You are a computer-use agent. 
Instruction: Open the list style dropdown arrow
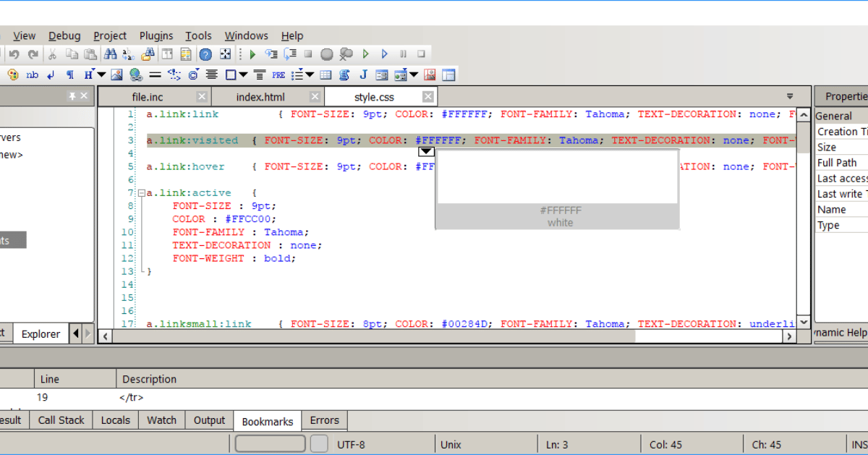310,75
